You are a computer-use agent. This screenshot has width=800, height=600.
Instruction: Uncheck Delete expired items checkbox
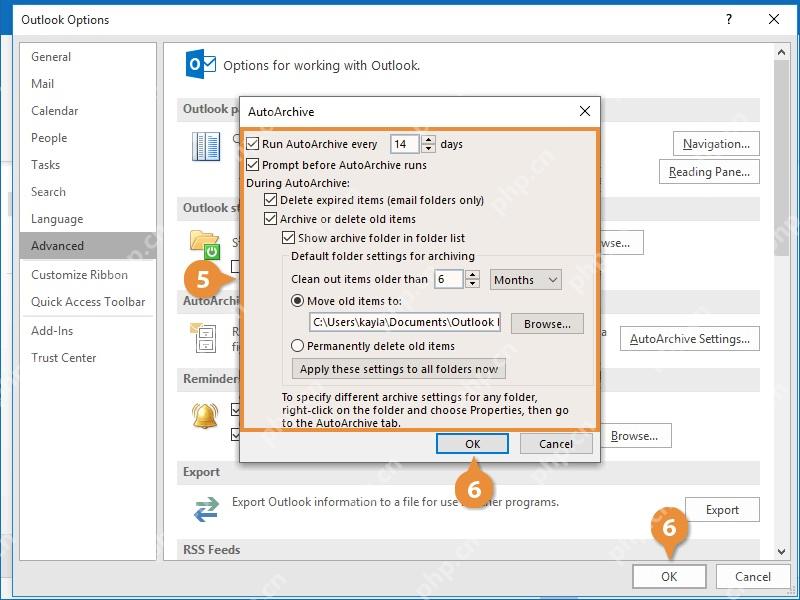[270, 199]
